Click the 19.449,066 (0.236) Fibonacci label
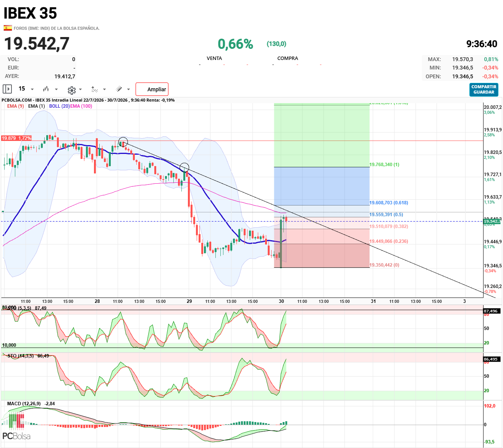503x448 pixels. pos(388,241)
